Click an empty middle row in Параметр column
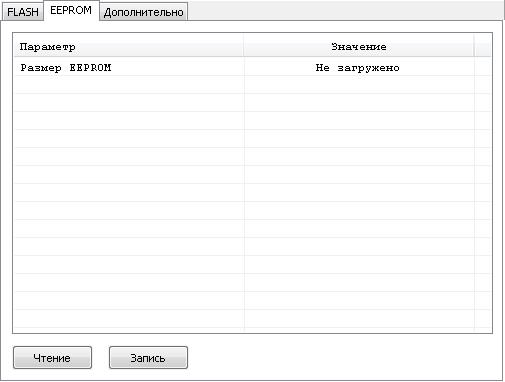The width and height of the screenshot is (505, 382). 129,193
